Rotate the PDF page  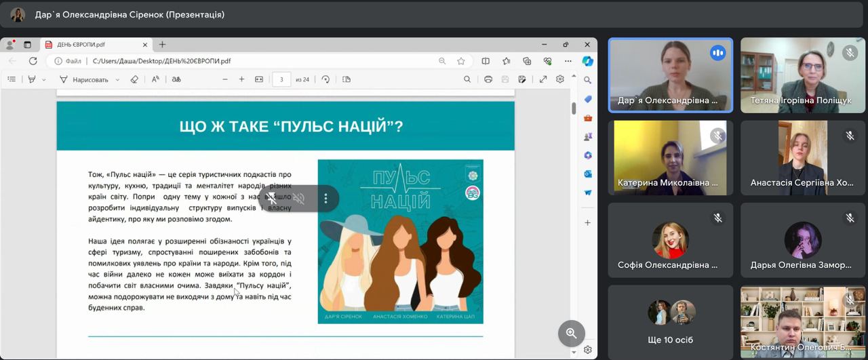click(x=325, y=79)
